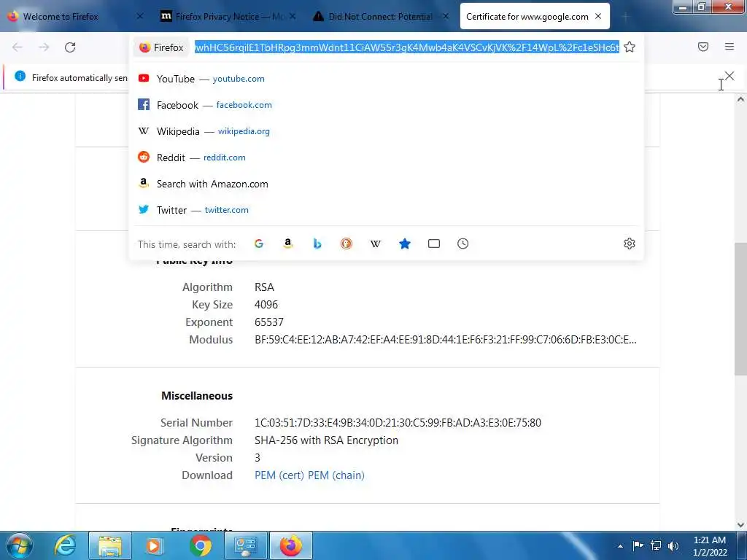Open the Firefox application menu
The height and width of the screenshot is (560, 747).
pos(729,47)
